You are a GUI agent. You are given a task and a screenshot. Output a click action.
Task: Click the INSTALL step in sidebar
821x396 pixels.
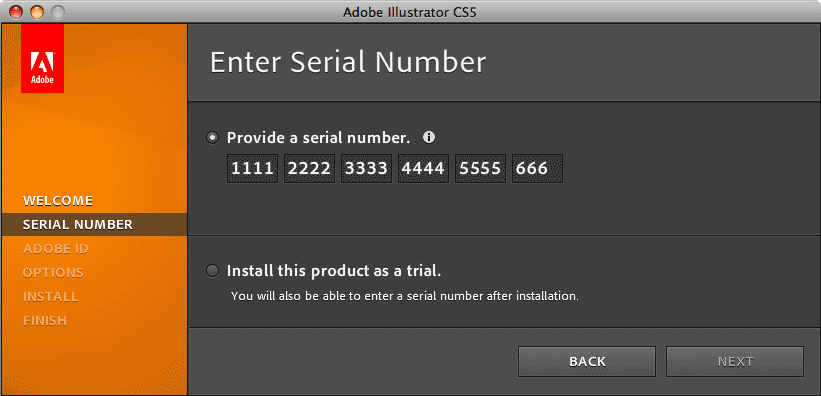tap(51, 296)
